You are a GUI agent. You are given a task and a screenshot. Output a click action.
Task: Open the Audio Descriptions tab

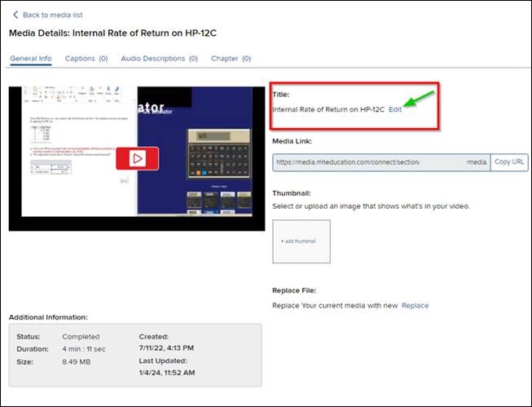[x=159, y=59]
